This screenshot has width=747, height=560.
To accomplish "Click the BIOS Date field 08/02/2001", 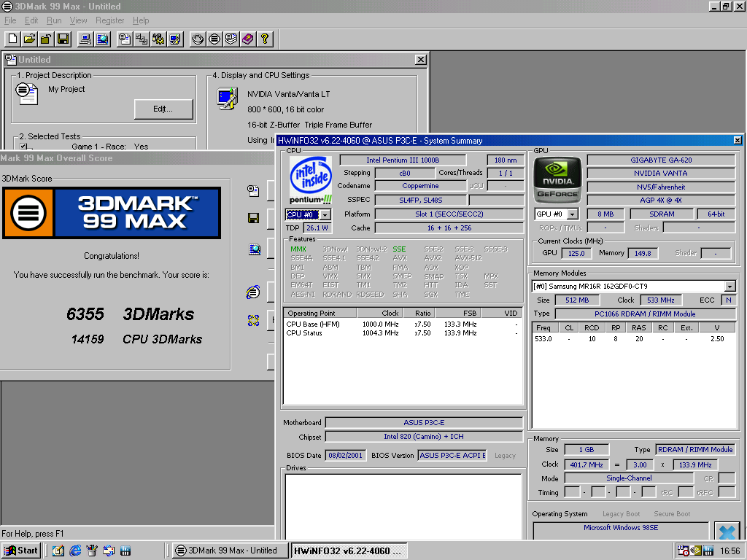I will [346, 455].
